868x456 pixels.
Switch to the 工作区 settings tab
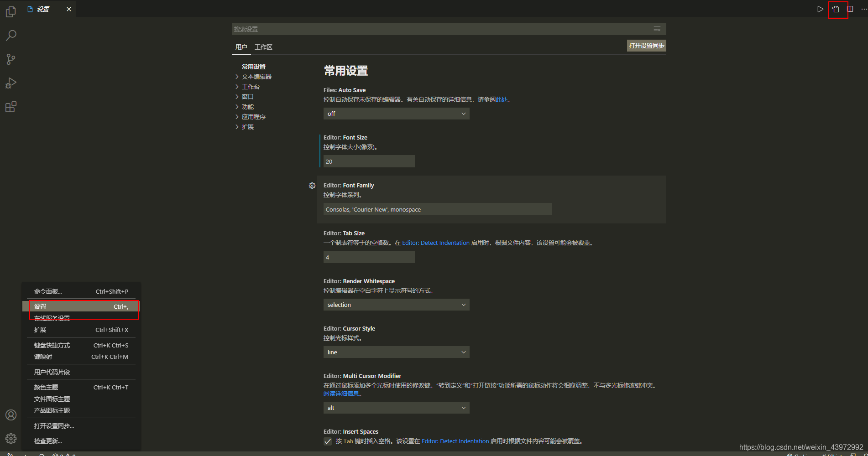click(264, 47)
